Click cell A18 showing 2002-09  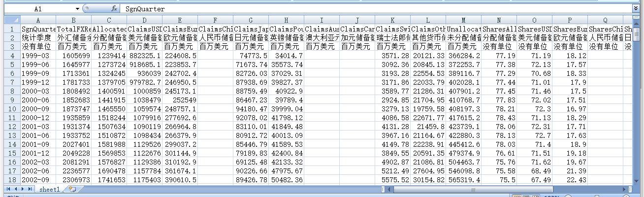[38, 180]
